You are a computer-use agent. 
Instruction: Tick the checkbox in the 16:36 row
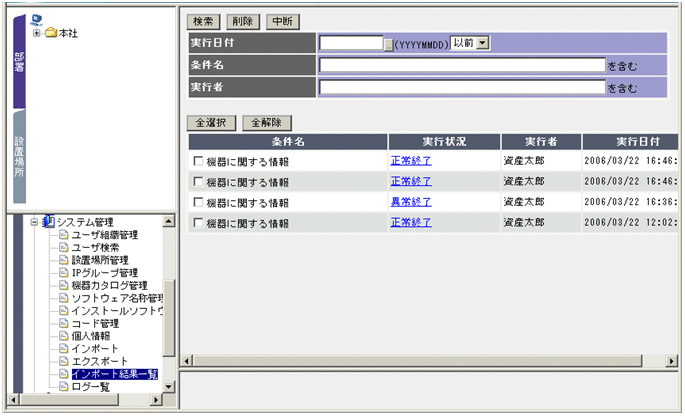(198, 202)
